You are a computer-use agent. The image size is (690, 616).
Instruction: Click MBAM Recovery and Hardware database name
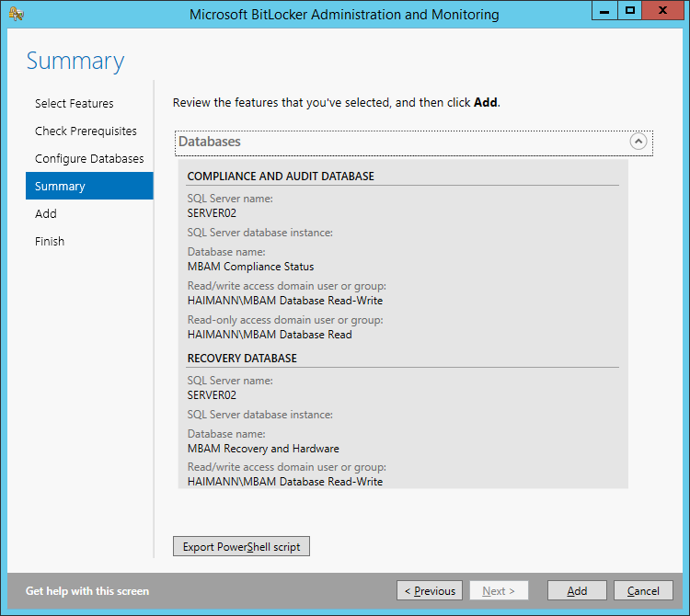263,449
